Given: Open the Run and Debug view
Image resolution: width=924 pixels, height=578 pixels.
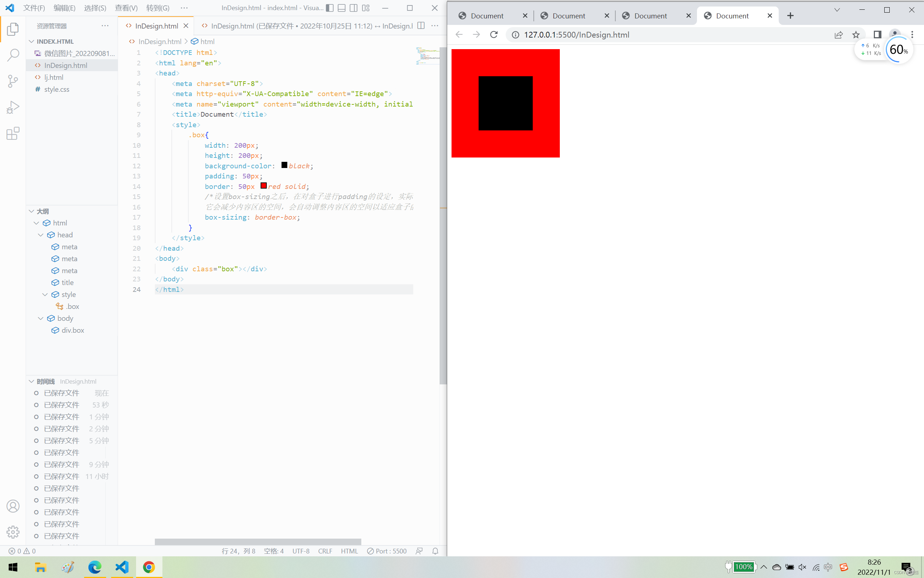Looking at the screenshot, I should coord(13,107).
